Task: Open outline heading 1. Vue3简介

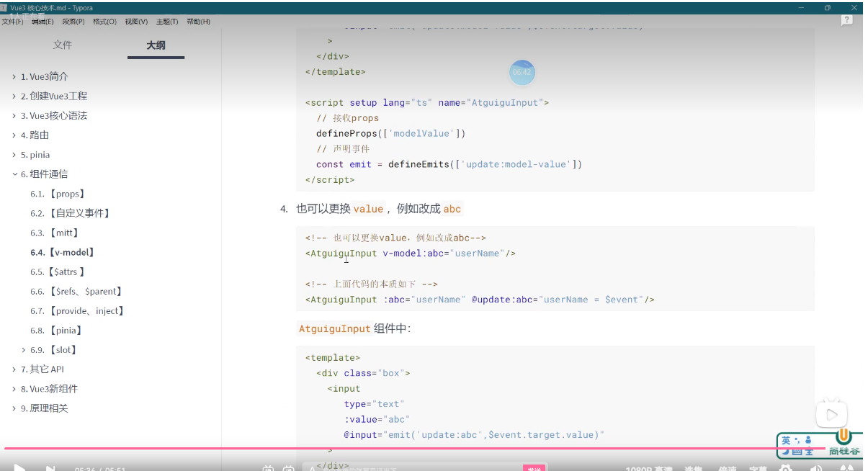Action: (x=44, y=76)
